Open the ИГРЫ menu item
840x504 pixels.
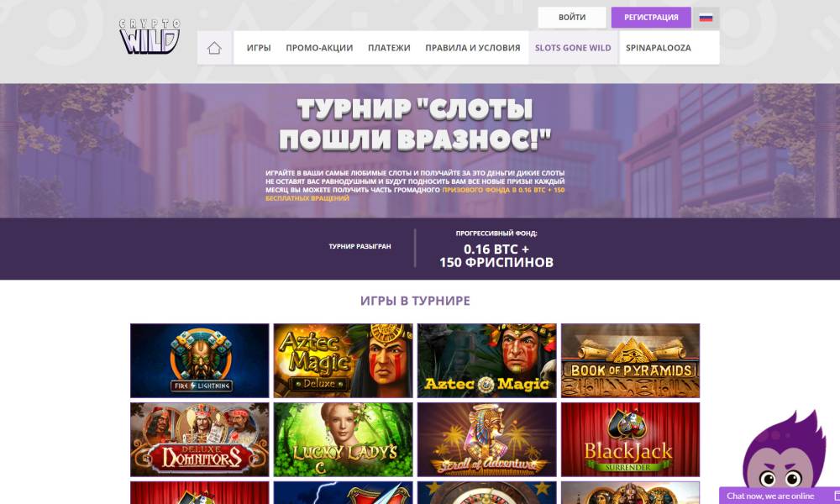click(259, 48)
